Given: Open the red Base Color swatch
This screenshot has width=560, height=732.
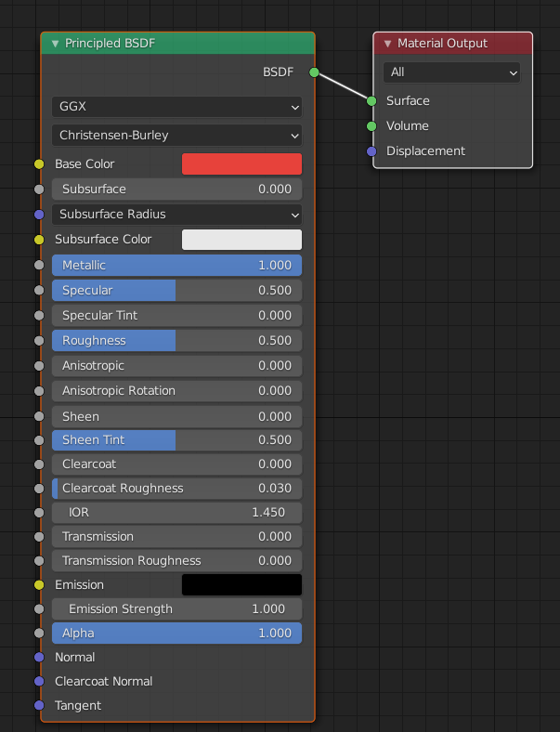Looking at the screenshot, I should 241,164.
